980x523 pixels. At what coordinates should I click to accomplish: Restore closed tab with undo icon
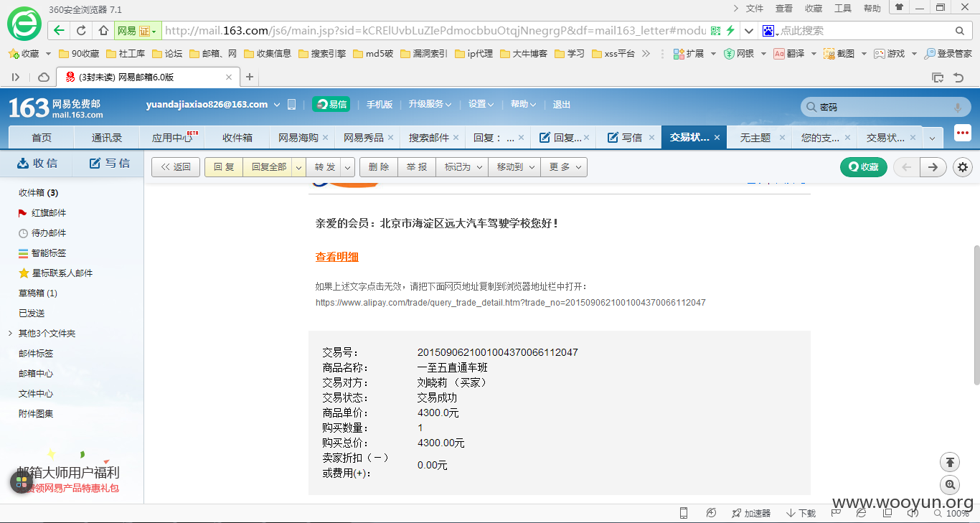(x=958, y=77)
